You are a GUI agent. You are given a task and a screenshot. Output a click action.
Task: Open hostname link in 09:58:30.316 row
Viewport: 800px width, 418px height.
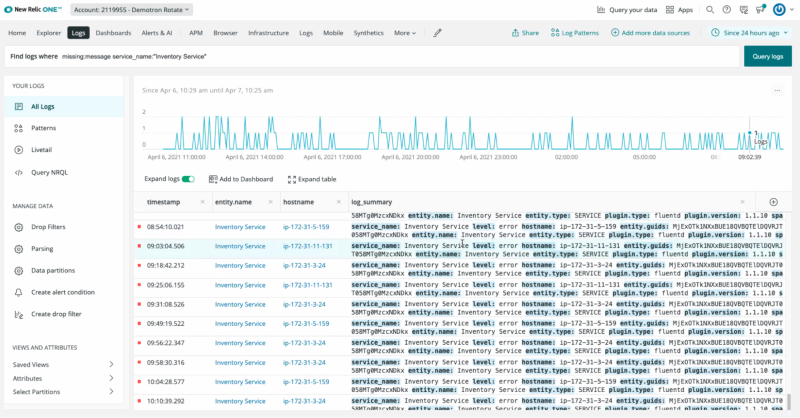(304, 363)
